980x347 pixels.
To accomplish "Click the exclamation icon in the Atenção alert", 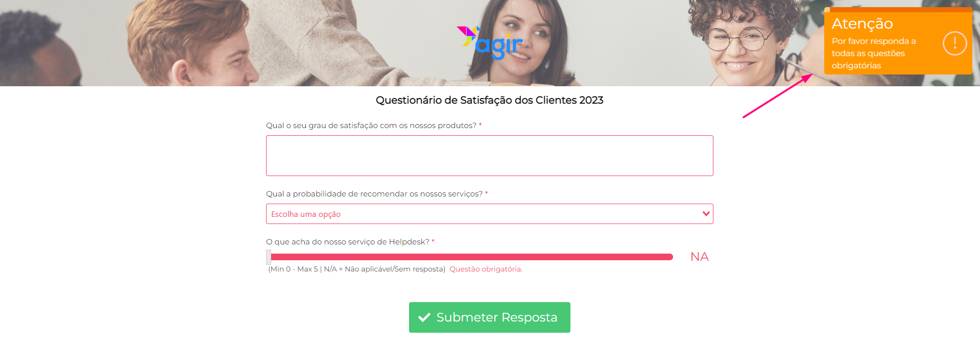I will point(954,43).
